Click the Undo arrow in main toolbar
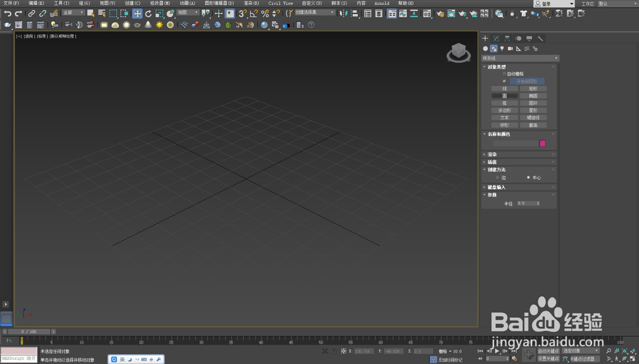The width and height of the screenshot is (639, 364). pyautogui.click(x=8, y=14)
